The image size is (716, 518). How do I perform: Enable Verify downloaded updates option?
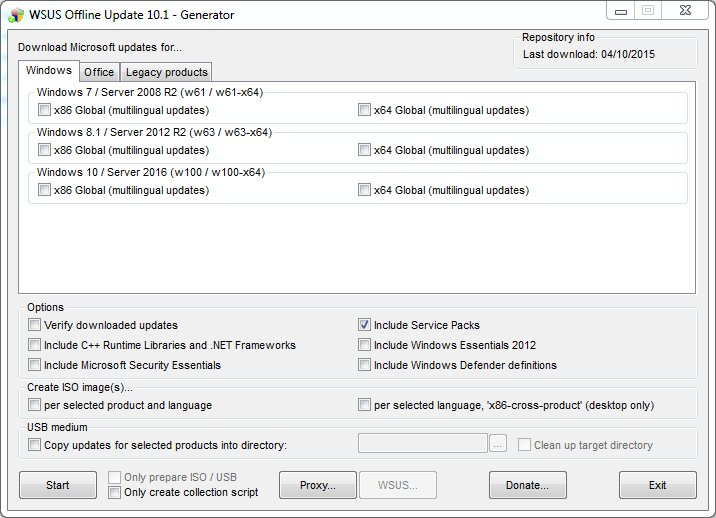tap(35, 325)
